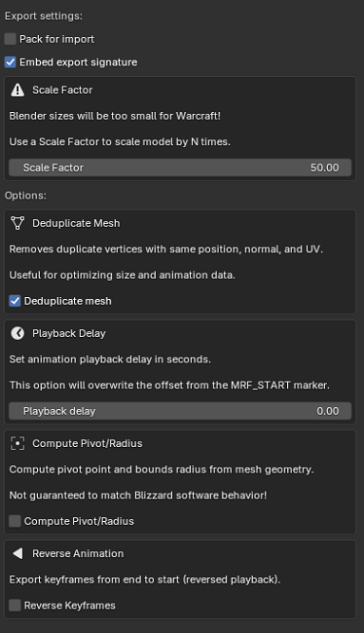The width and height of the screenshot is (364, 633).
Task: Select the Deduplicate Mesh panel heading
Action: [x=76, y=223]
